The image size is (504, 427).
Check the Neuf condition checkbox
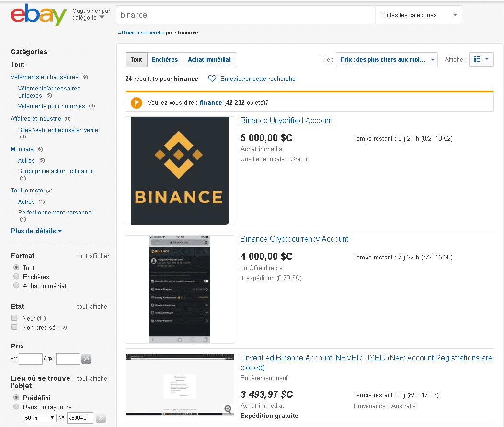coord(14,318)
